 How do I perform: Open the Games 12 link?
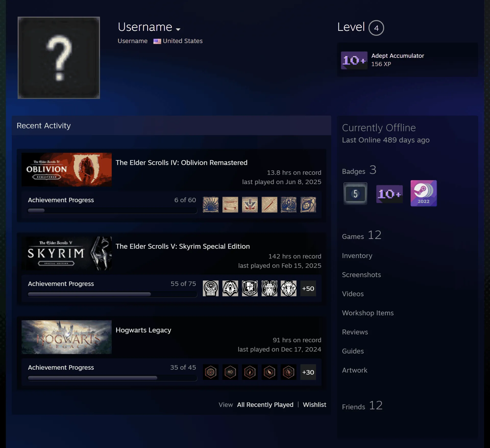coord(362,235)
